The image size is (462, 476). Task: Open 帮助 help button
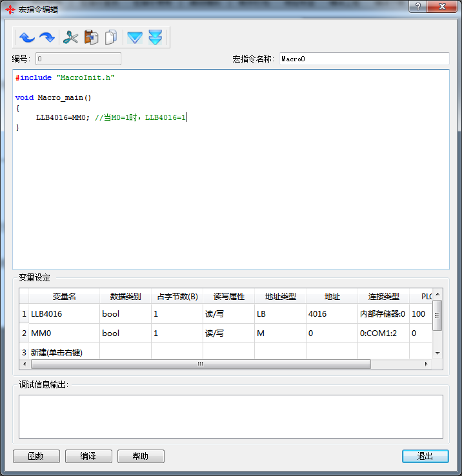141,456
